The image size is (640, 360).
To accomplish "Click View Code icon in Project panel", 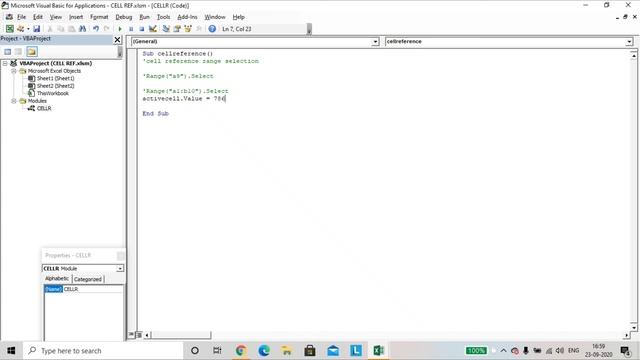I will 7,51.
